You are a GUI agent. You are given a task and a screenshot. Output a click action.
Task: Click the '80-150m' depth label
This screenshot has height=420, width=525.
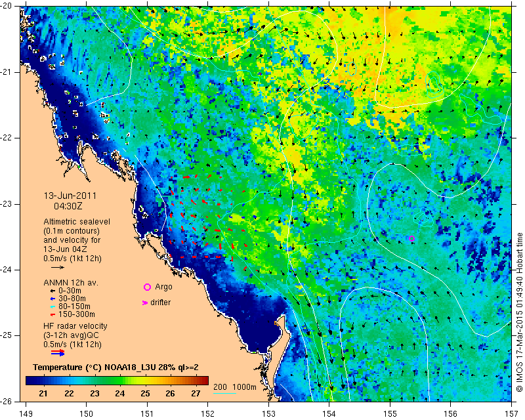pos(74,306)
